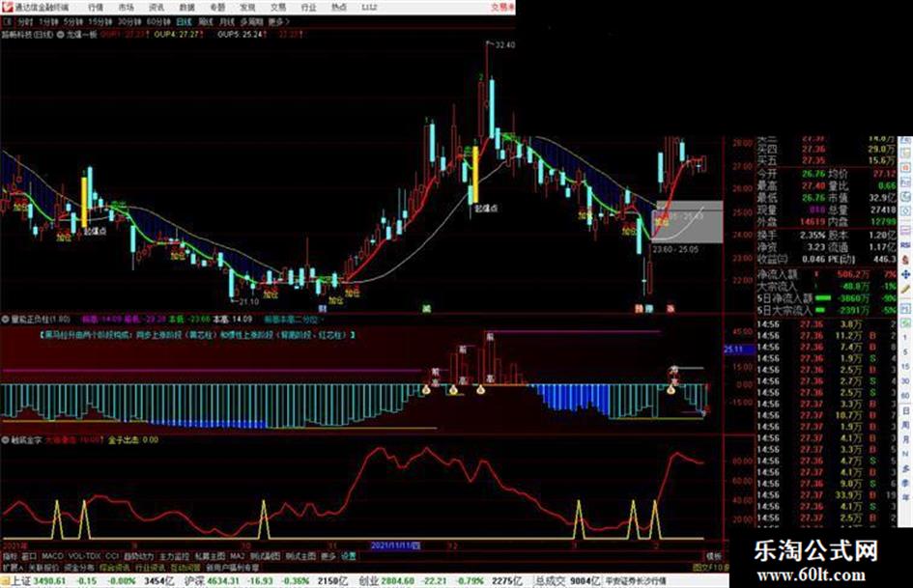913x588 pixels.
Task: Open the 设置 indicator settings
Action: [348, 556]
